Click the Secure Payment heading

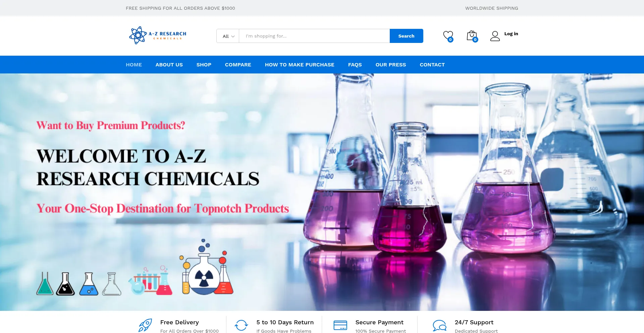tap(379, 322)
